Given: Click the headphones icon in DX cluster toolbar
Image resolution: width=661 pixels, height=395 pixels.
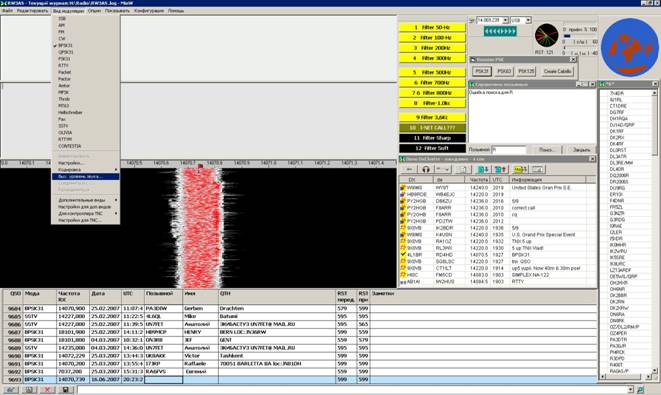Looking at the screenshot, I should [x=426, y=169].
